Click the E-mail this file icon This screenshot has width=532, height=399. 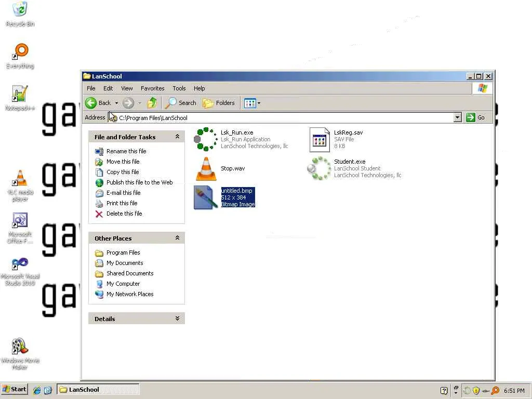click(99, 193)
